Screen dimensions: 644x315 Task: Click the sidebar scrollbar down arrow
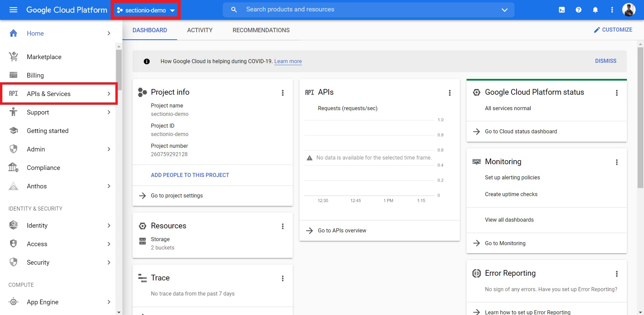point(119,312)
